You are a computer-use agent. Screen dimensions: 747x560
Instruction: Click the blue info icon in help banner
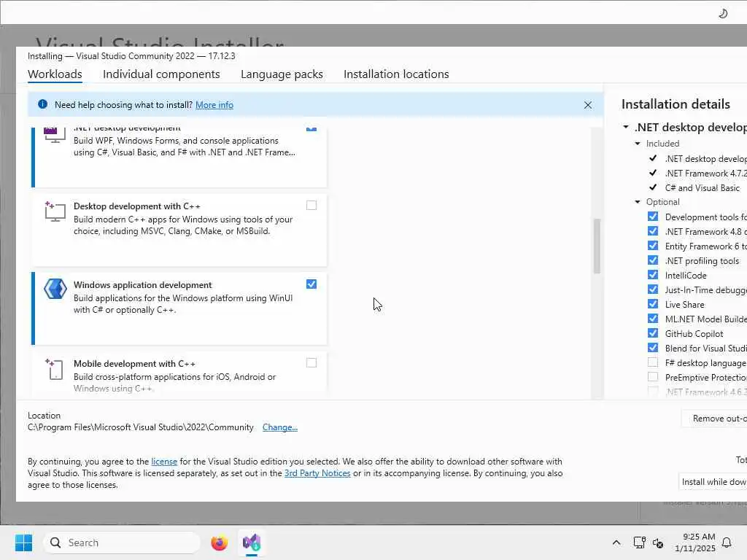click(x=42, y=104)
